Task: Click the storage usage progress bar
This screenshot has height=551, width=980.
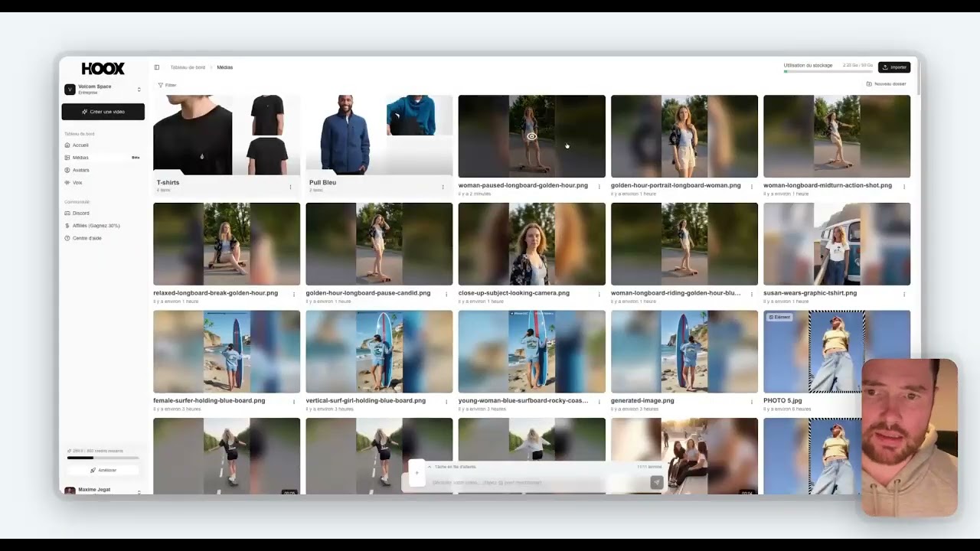Action: pyautogui.click(x=828, y=72)
